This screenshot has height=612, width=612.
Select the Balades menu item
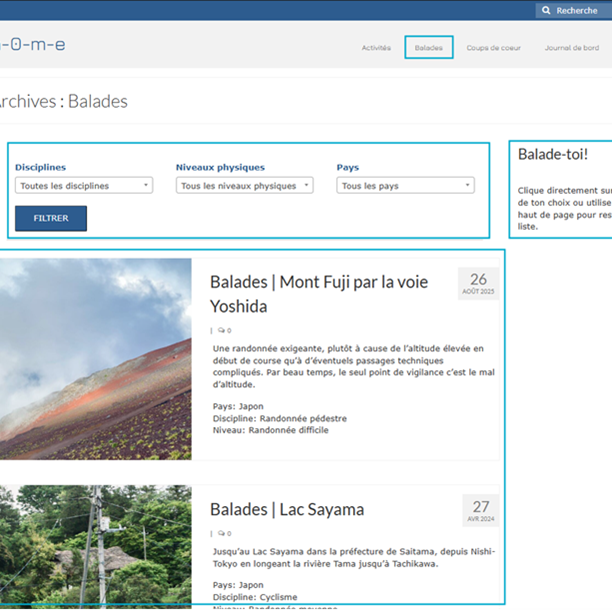pyautogui.click(x=429, y=48)
